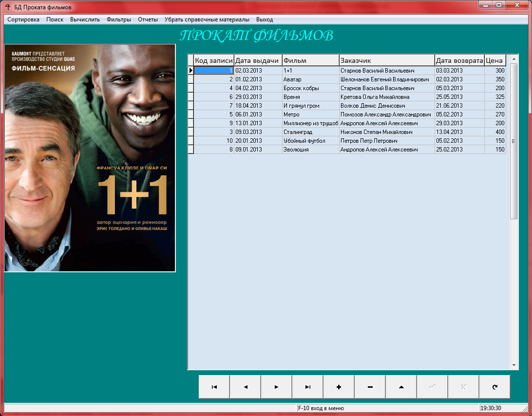Open the Вычислить menu
The width and height of the screenshot is (532, 416).
point(85,19)
